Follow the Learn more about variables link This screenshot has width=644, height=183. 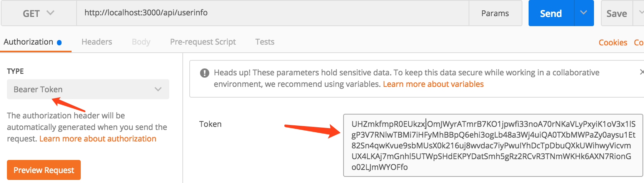[x=433, y=84]
